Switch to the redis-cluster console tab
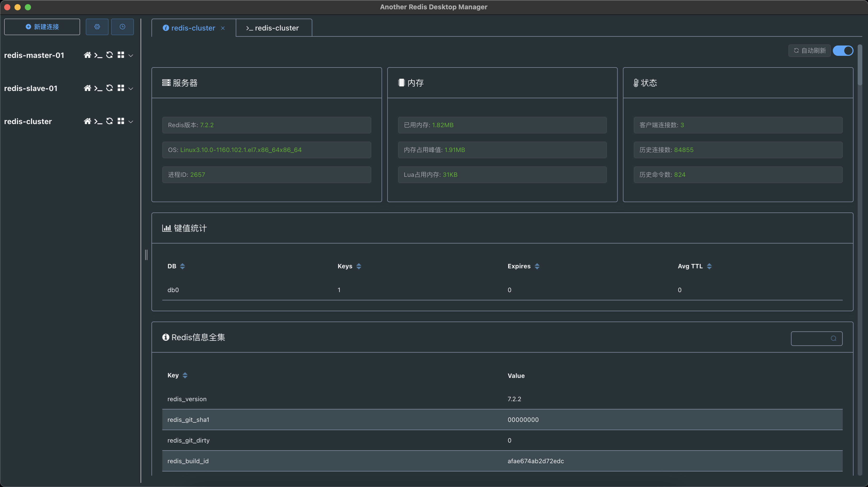Viewport: 868px width, 487px height. [x=273, y=28]
